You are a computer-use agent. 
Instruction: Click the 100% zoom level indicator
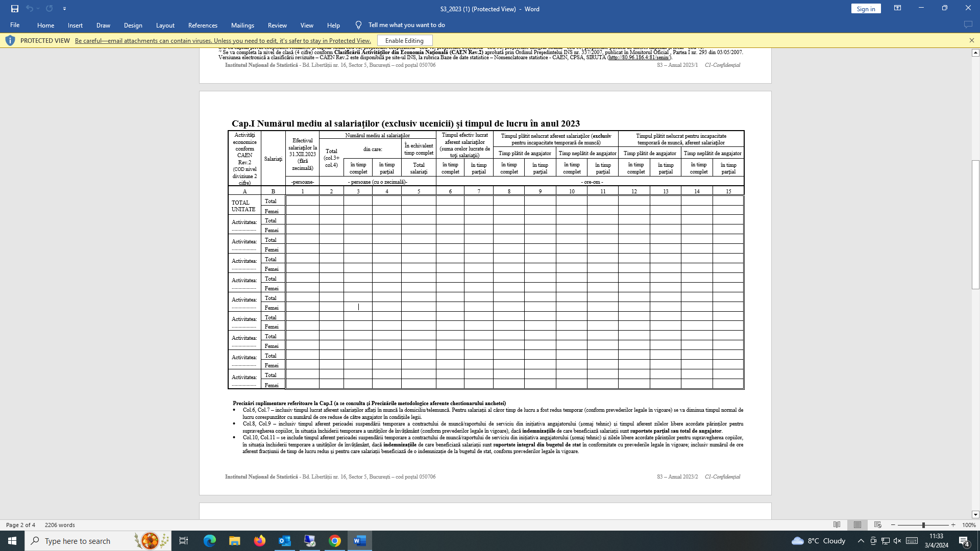[x=969, y=525]
